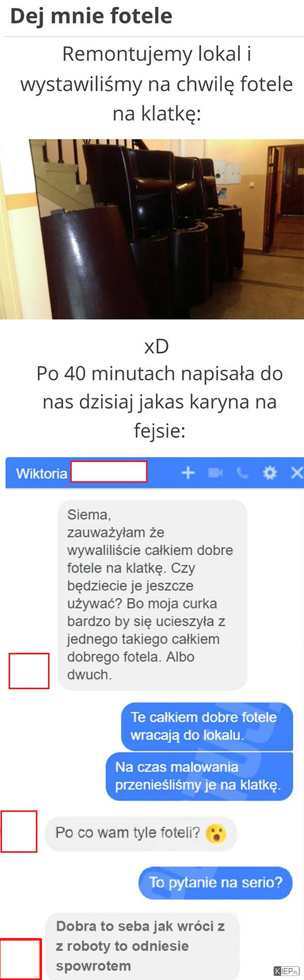
Task: Click the avatar beside the 'Po co wam' message
Action: coord(19,831)
